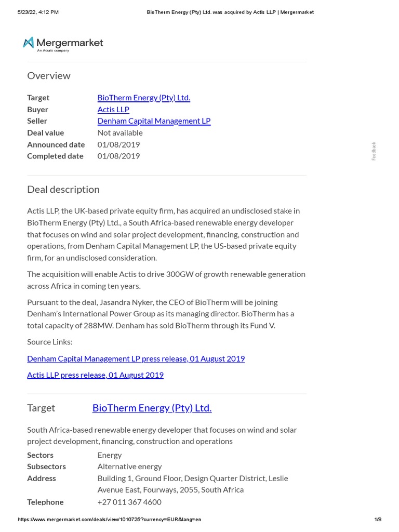Click the Source Links label

(x=50, y=342)
